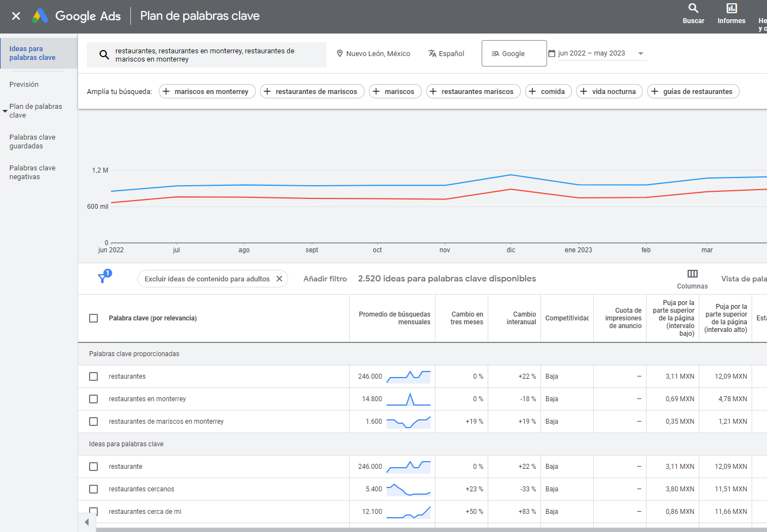Click the Nuevo León, México location pin
The image size is (767, 532).
click(x=340, y=53)
